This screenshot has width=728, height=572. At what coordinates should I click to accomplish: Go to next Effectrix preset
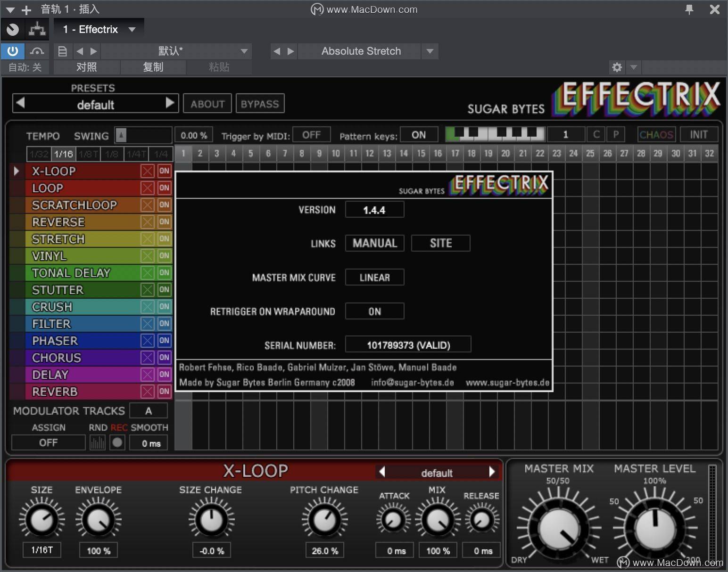tap(170, 102)
